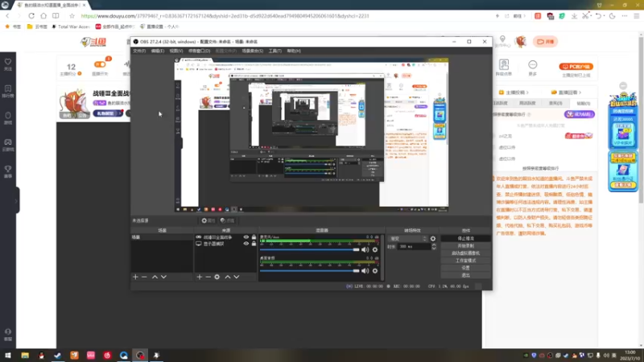
Task: Click the Douyu logo
Action: 93,42
